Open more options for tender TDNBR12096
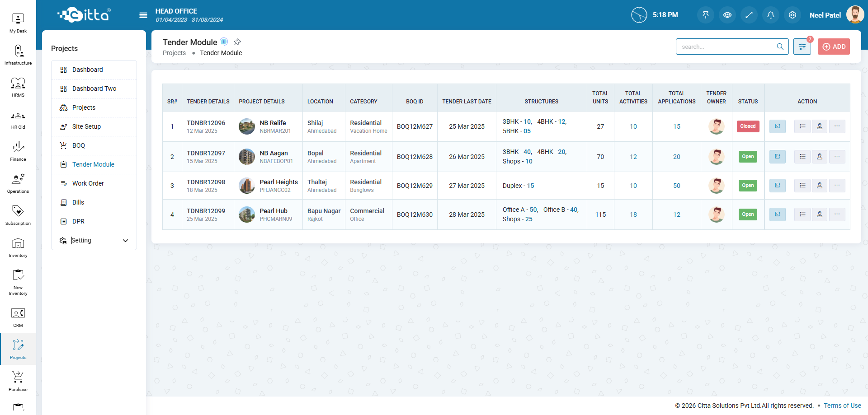Viewport: 868px width, 415px height. [837, 126]
